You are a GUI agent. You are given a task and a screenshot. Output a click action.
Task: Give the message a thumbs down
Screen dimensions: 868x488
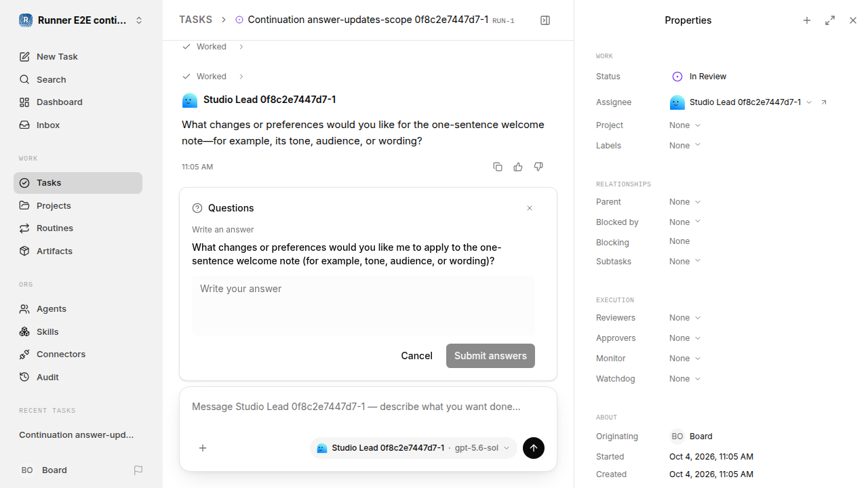[538, 167]
